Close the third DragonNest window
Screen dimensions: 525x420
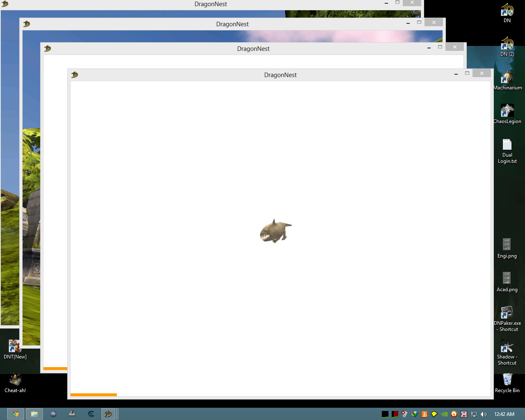(x=455, y=47)
